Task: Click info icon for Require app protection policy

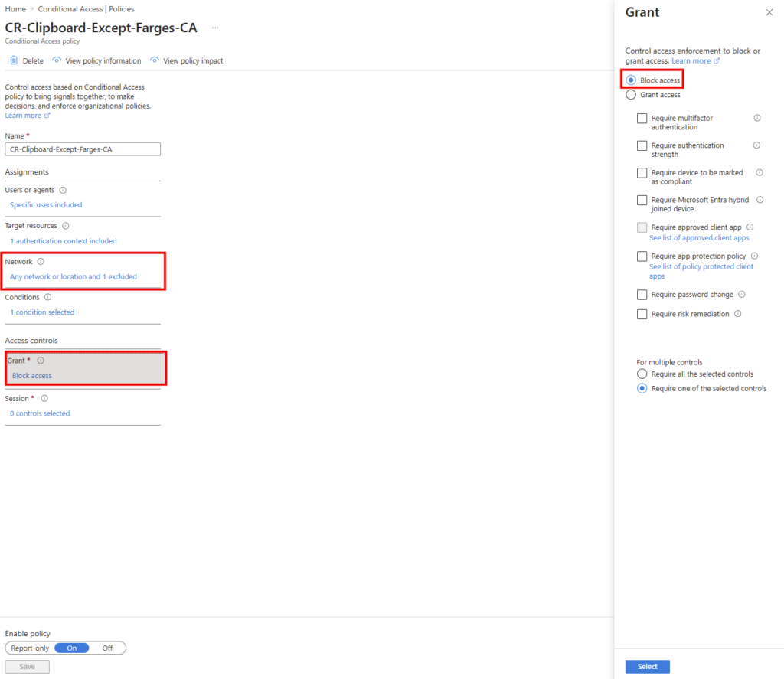Action: (x=754, y=256)
